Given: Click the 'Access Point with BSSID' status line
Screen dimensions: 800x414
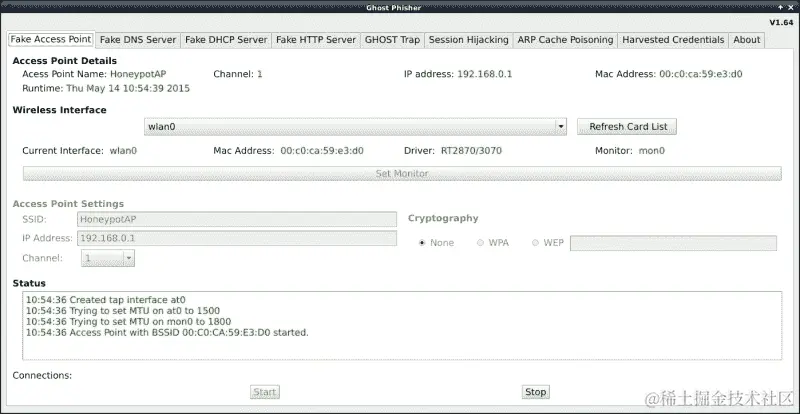Looking at the screenshot, I should coord(167,333).
